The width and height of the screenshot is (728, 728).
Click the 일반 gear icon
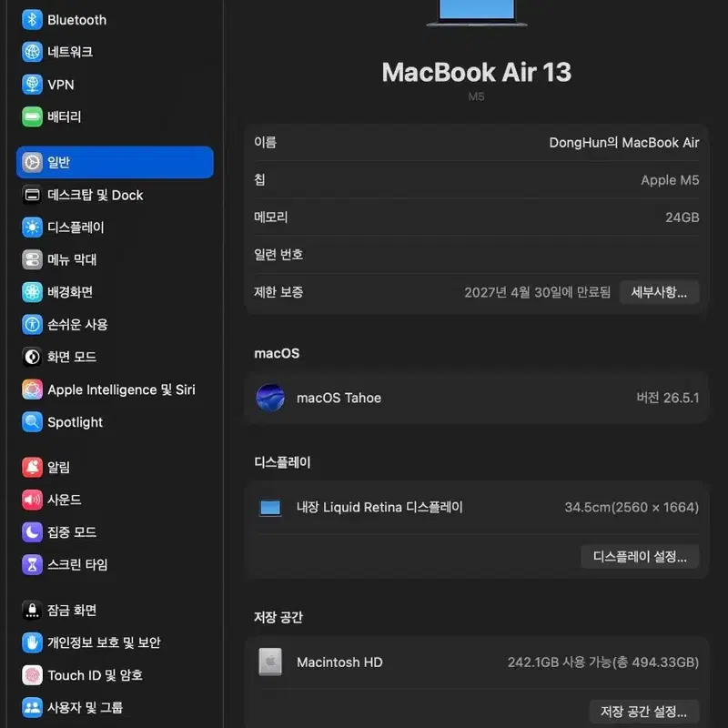(32, 162)
